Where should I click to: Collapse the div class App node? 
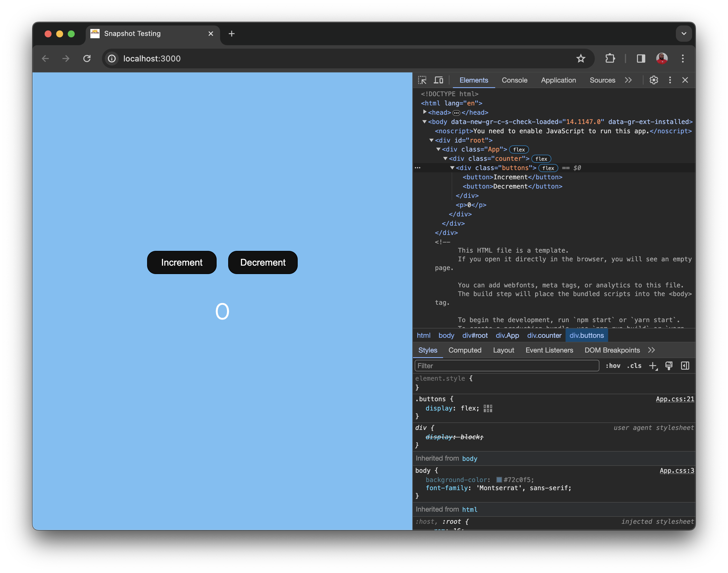(439, 149)
